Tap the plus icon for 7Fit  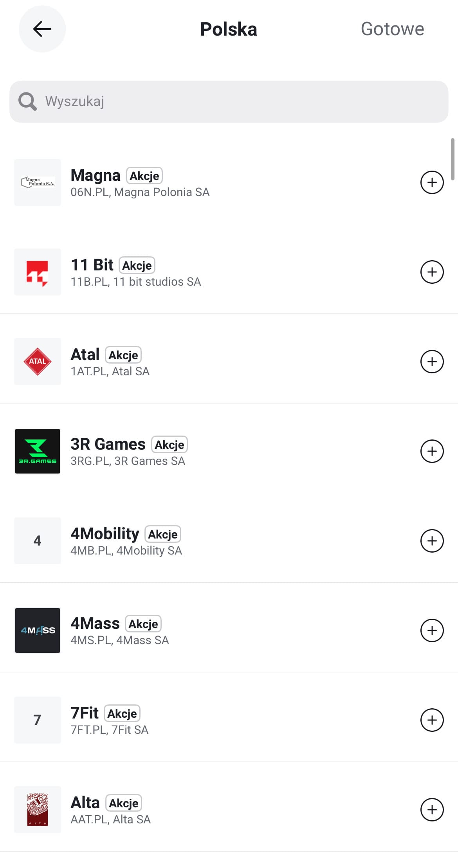tap(432, 720)
